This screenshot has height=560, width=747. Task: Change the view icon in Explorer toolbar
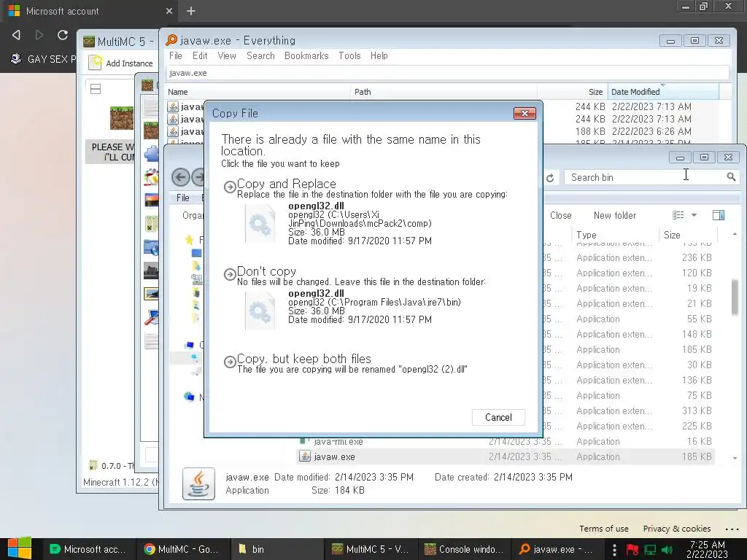[x=678, y=215]
